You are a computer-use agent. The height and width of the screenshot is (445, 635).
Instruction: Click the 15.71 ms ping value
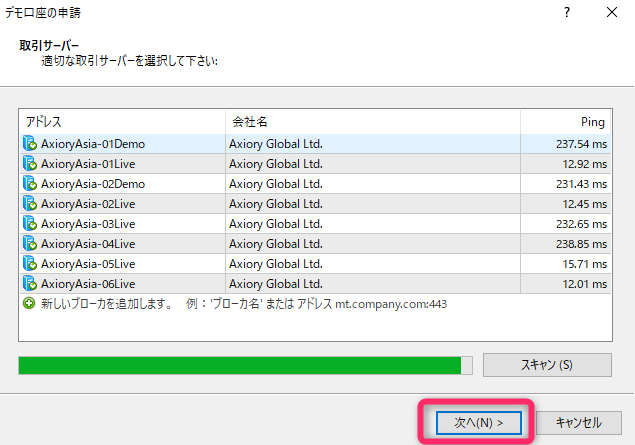tap(584, 264)
